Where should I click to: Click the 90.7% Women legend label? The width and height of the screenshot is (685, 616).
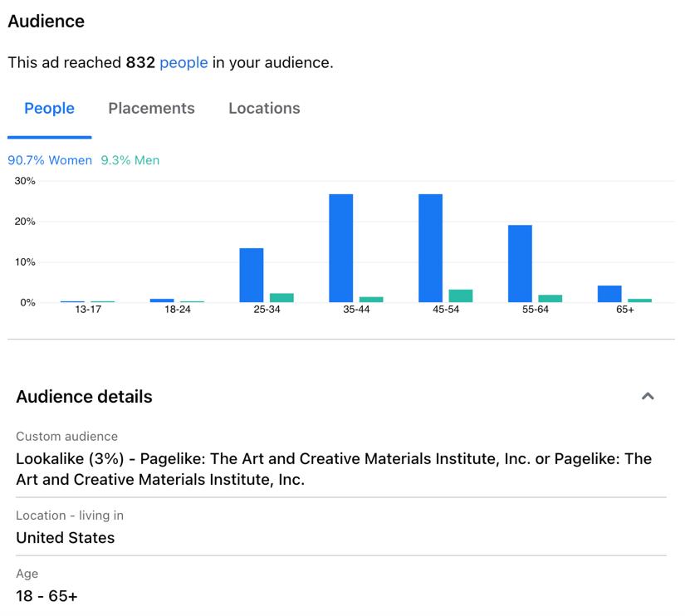tap(50, 160)
